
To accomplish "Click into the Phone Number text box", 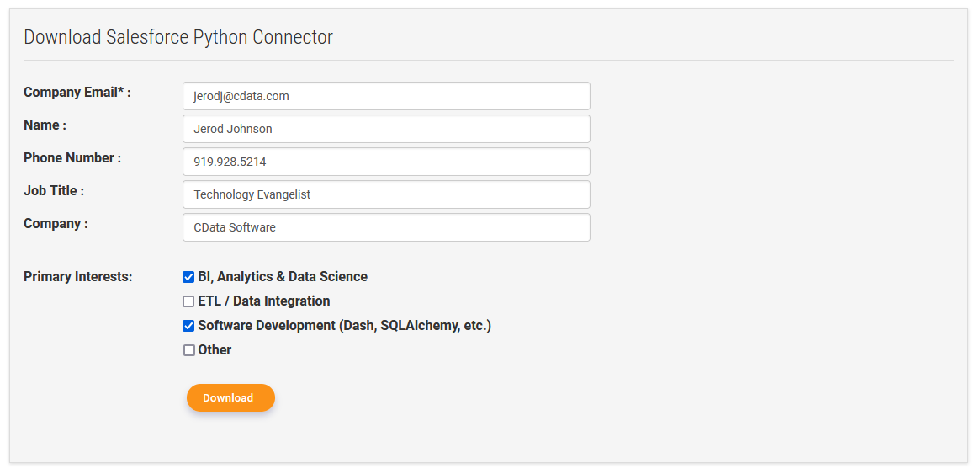I will coord(386,162).
